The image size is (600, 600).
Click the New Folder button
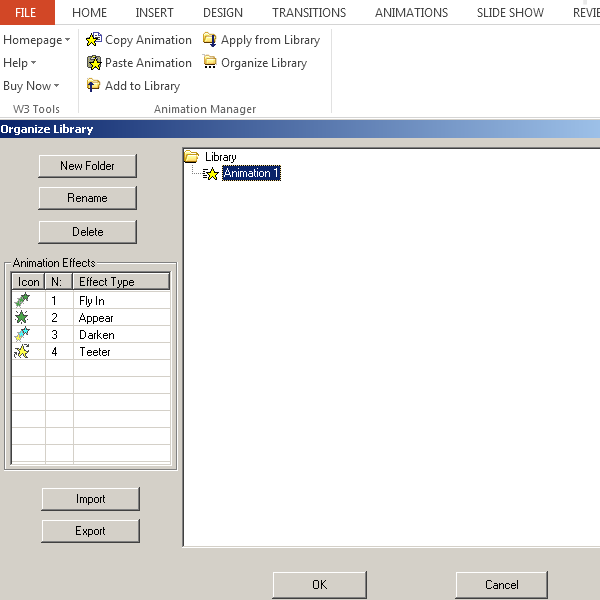[x=88, y=166]
